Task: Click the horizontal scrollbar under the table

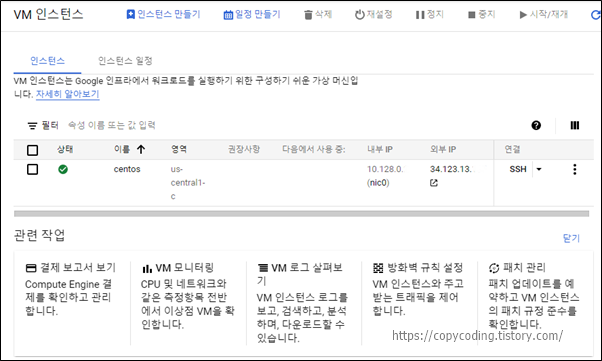Action: (301, 214)
